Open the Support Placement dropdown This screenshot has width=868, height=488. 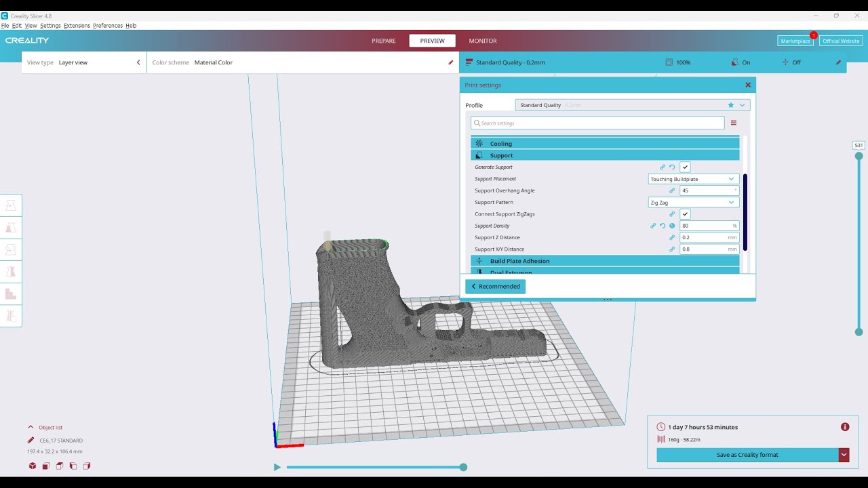[693, 179]
